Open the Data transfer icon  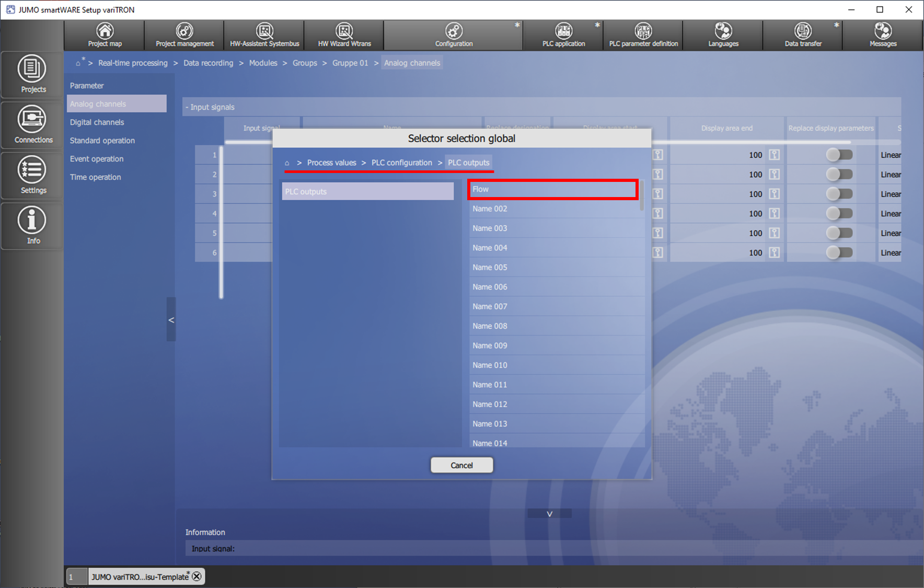803,35
